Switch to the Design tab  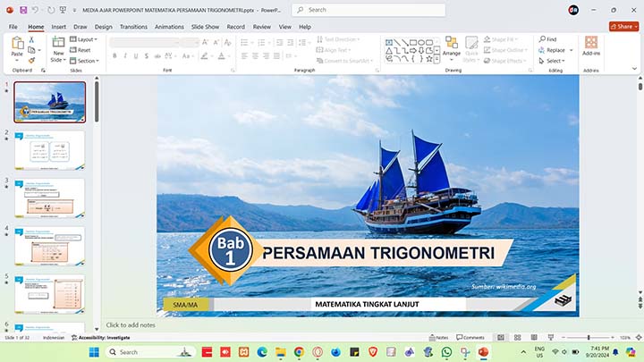click(103, 27)
